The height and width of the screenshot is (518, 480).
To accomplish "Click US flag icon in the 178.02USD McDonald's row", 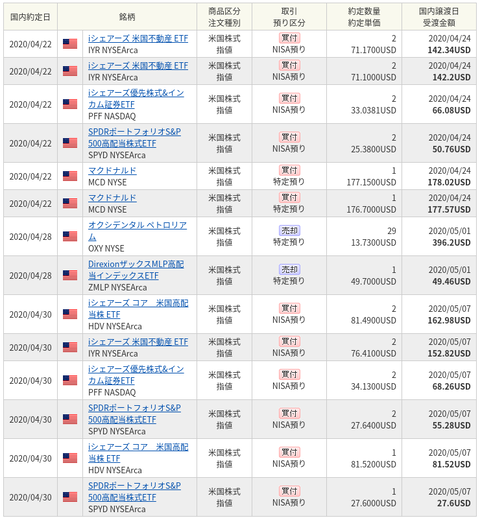I will tap(70, 176).
